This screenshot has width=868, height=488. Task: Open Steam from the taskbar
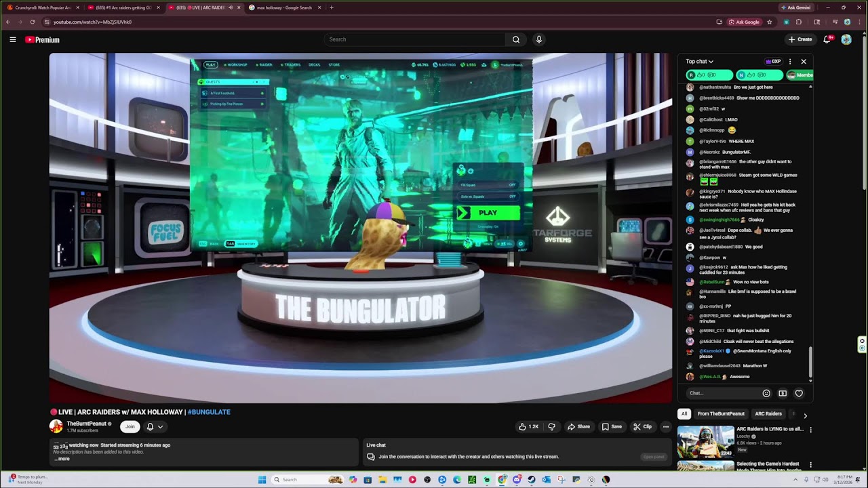[531, 480]
